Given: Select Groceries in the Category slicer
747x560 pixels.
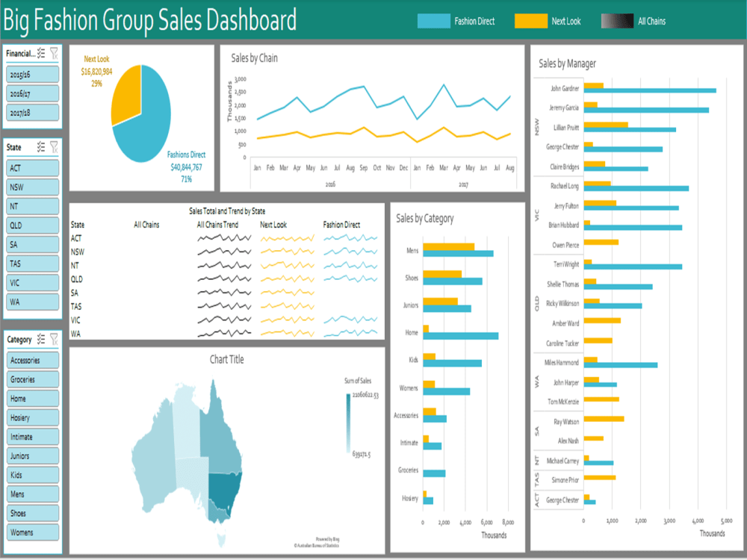Looking at the screenshot, I should click(x=31, y=379).
